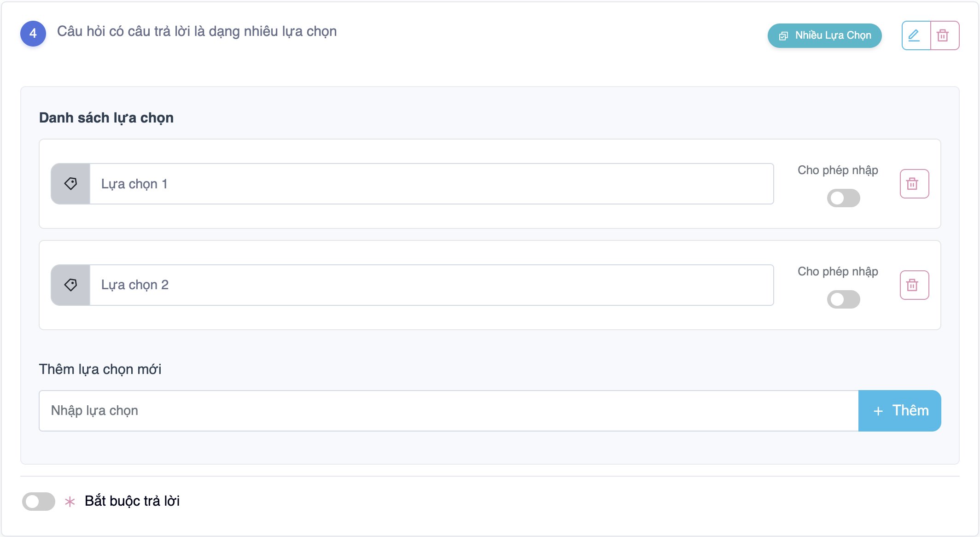Delete question 4 using the top trash icon
This screenshot has height=537, width=980.
click(x=944, y=35)
